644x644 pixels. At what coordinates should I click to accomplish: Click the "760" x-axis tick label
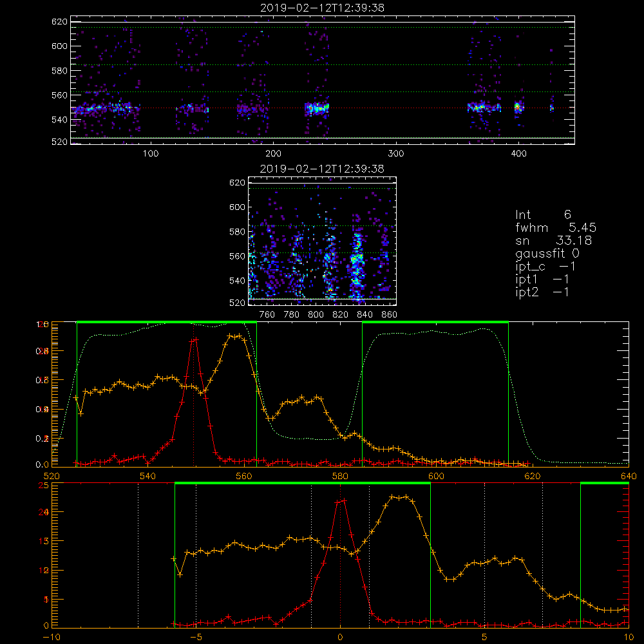click(x=267, y=315)
